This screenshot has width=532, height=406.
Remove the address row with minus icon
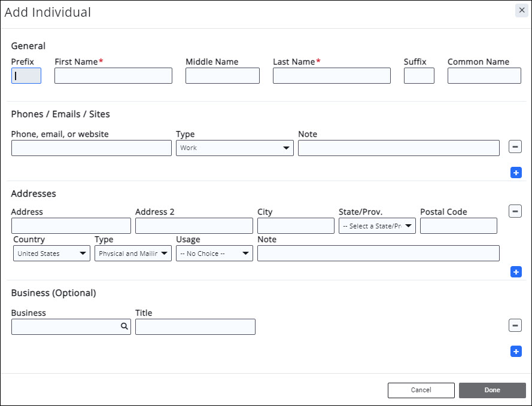(515, 211)
